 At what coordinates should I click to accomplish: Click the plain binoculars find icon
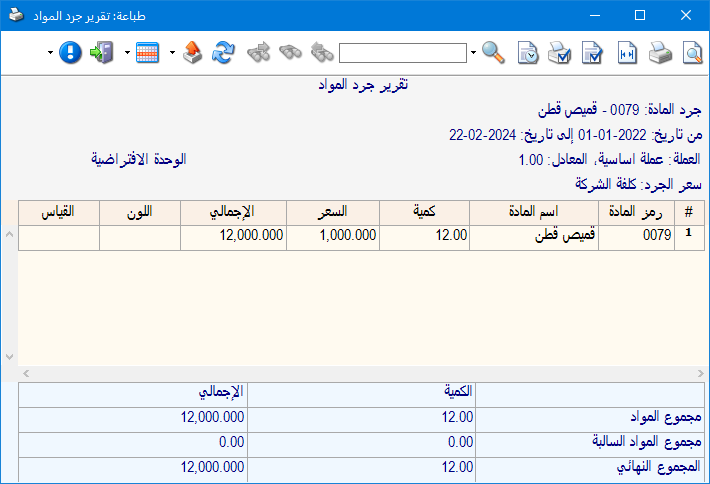[290, 53]
